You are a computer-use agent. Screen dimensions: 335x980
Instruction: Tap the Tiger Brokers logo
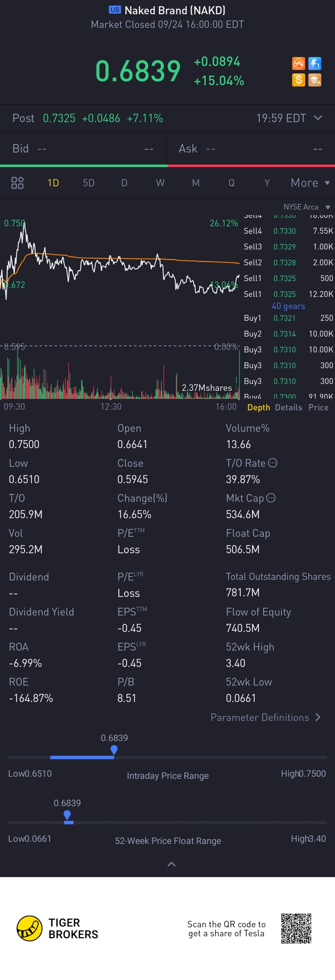57,928
